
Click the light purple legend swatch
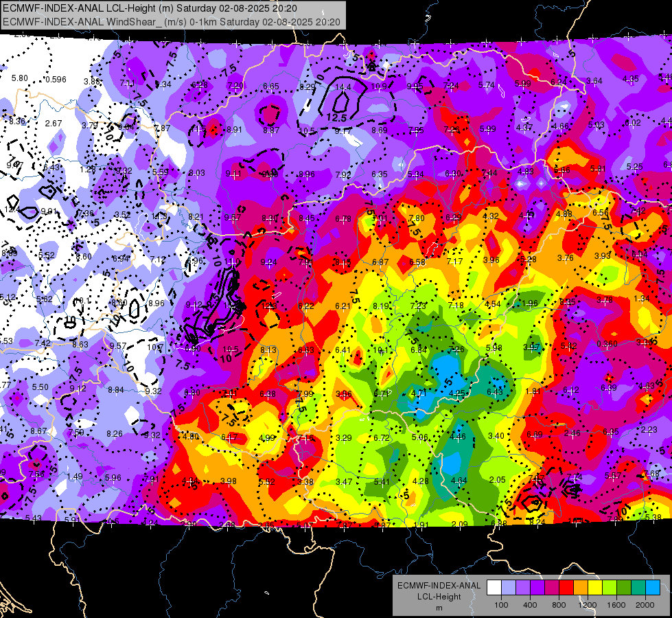click(x=523, y=588)
